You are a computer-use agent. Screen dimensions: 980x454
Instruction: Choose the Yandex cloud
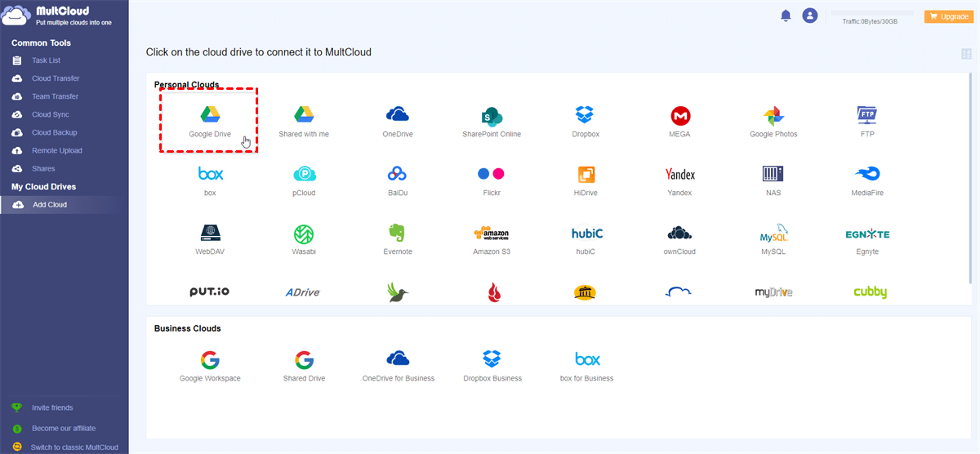[x=679, y=180]
